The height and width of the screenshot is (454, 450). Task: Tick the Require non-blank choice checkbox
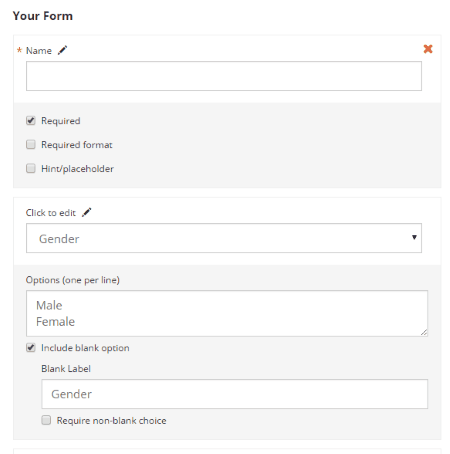pos(46,420)
